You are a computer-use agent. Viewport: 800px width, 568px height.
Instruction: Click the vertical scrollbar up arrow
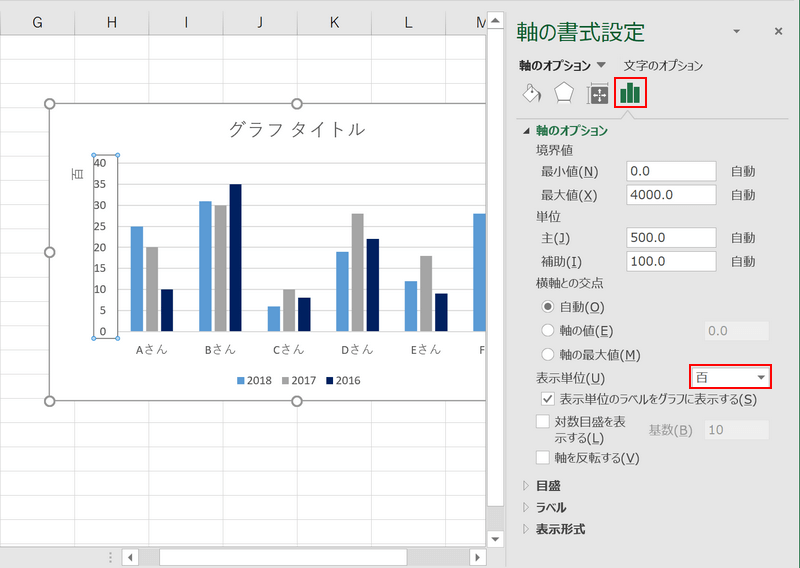(495, 20)
